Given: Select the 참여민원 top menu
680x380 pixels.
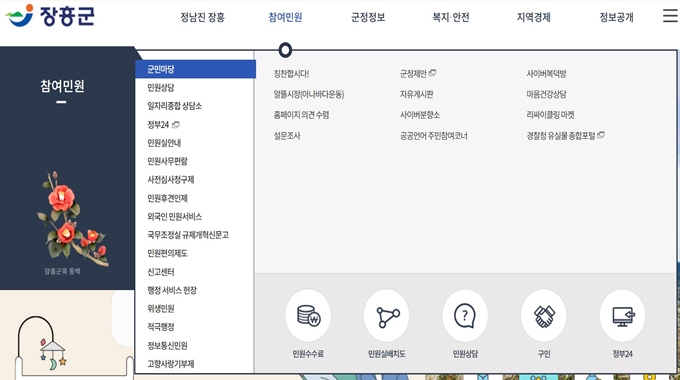Looking at the screenshot, I should (x=285, y=17).
